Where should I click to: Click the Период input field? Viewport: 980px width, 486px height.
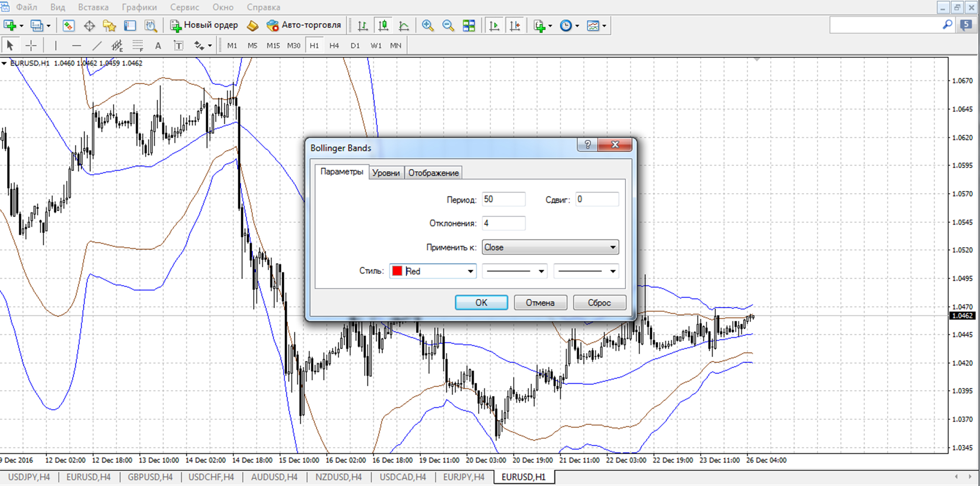click(504, 199)
